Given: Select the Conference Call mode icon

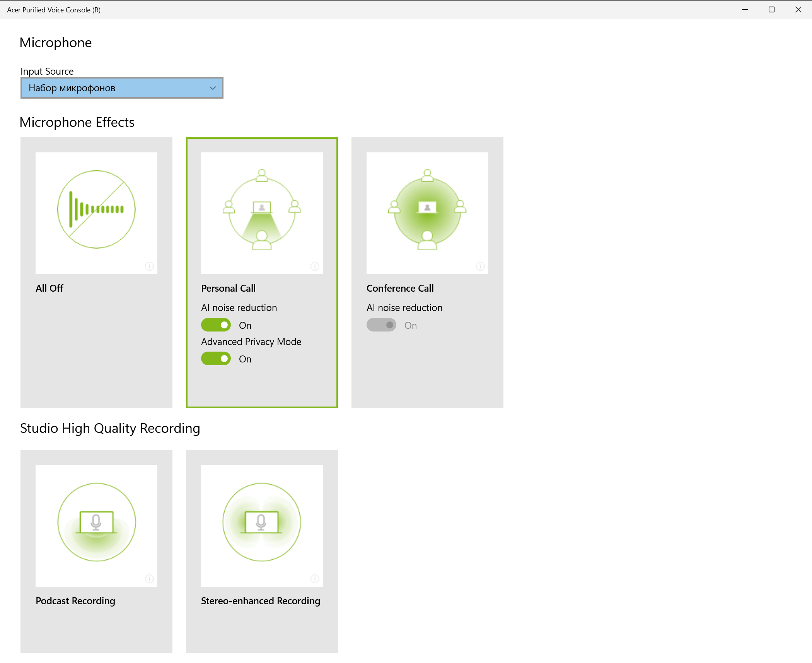Looking at the screenshot, I should 427,209.
